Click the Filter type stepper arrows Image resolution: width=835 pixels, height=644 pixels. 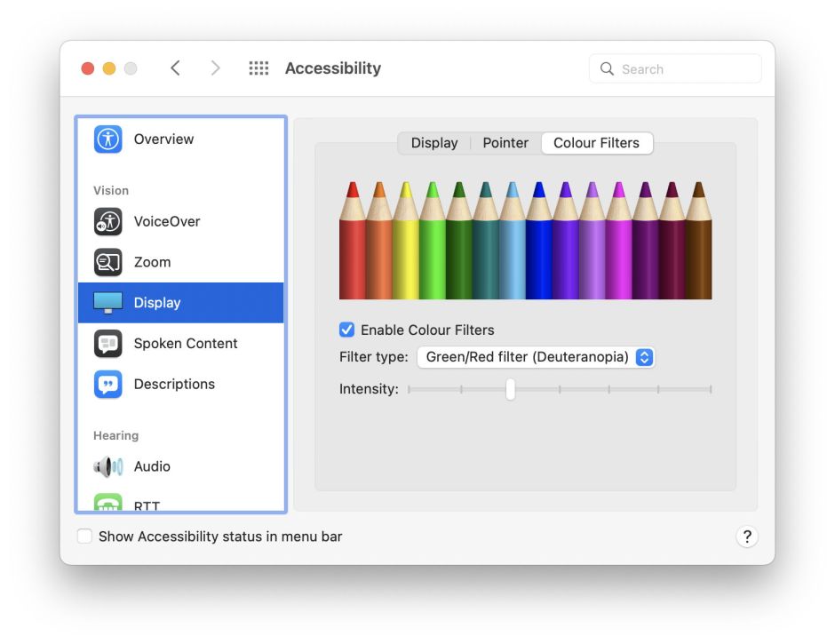point(644,357)
